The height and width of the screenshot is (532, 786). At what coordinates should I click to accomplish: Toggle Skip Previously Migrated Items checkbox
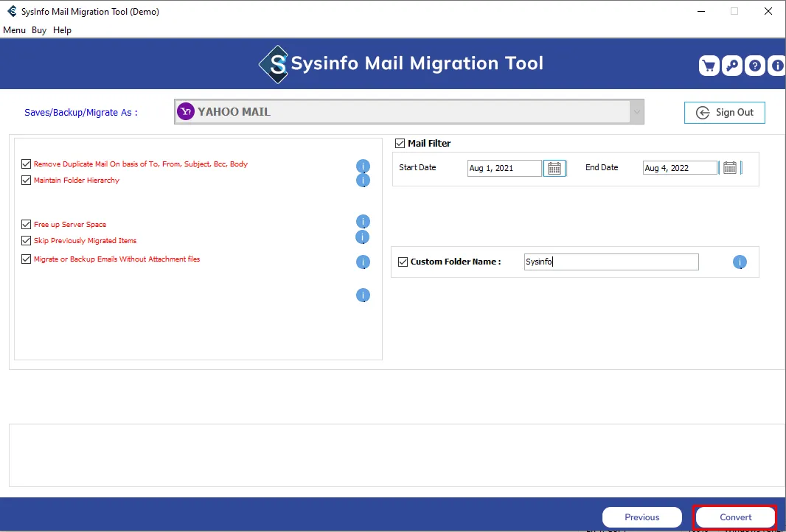(27, 241)
